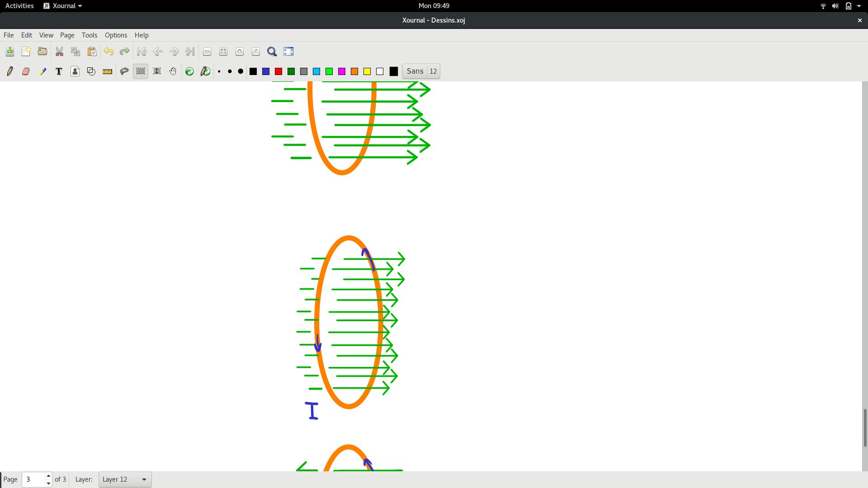The width and height of the screenshot is (868, 488).
Task: Select the Vertical Space tool
Action: 157,71
